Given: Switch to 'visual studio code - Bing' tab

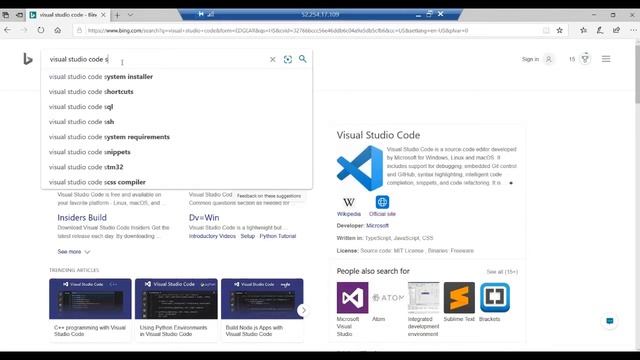Looking at the screenshot, I should [68, 15].
